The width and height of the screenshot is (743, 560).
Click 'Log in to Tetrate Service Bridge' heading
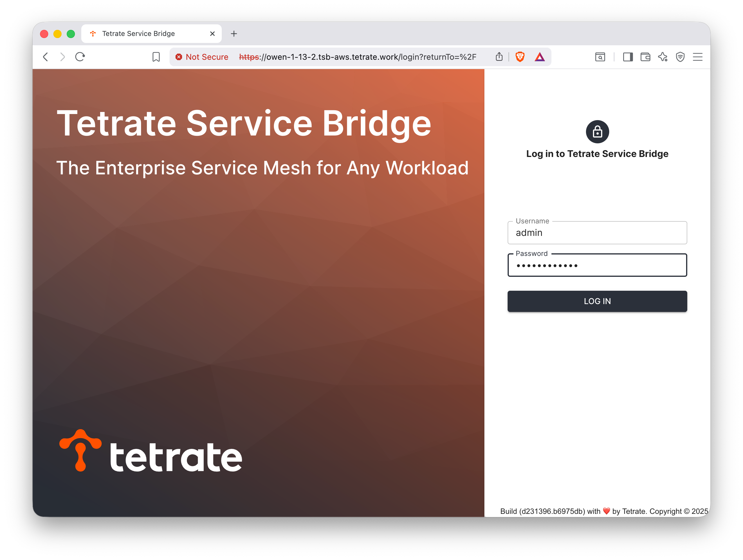pos(597,154)
